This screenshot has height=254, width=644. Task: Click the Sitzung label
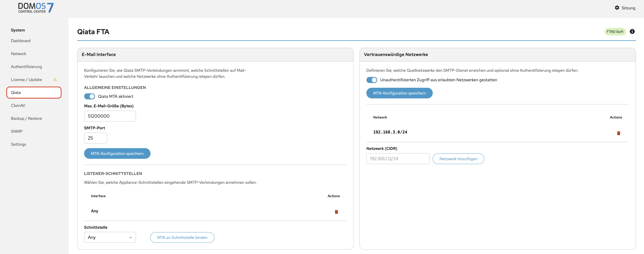click(628, 8)
